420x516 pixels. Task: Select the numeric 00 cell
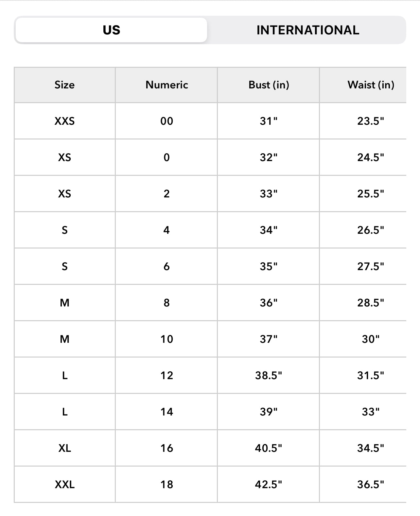pyautogui.click(x=166, y=121)
